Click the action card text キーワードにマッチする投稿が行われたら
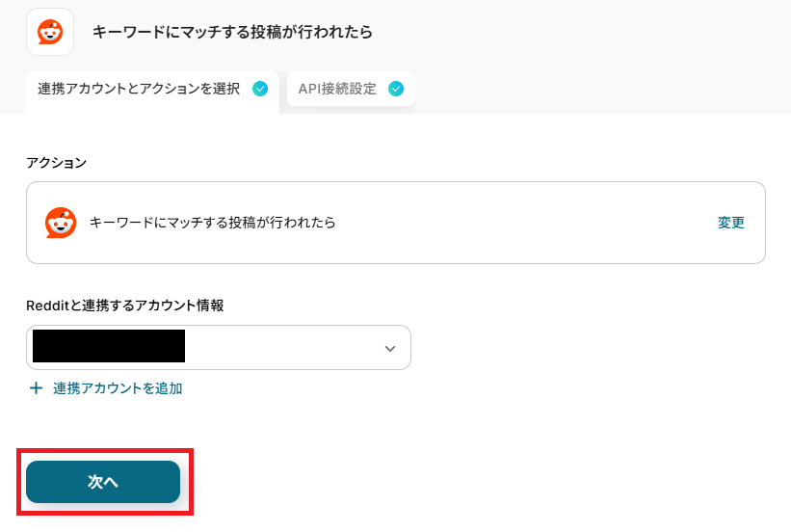 click(x=212, y=223)
